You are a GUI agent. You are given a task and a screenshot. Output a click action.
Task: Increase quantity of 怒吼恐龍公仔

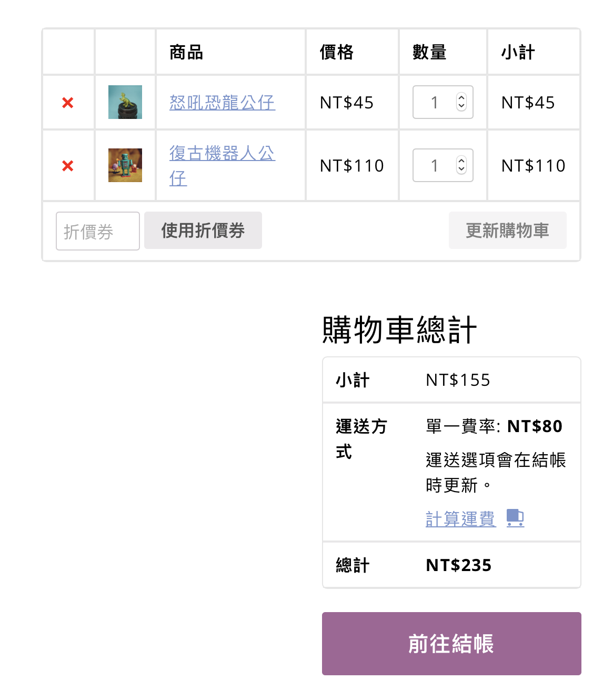click(461, 98)
